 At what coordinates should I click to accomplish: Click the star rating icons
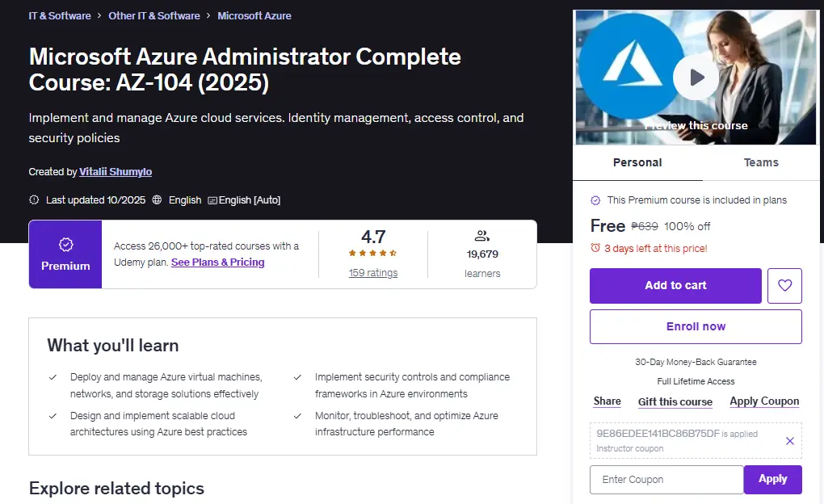(x=372, y=253)
